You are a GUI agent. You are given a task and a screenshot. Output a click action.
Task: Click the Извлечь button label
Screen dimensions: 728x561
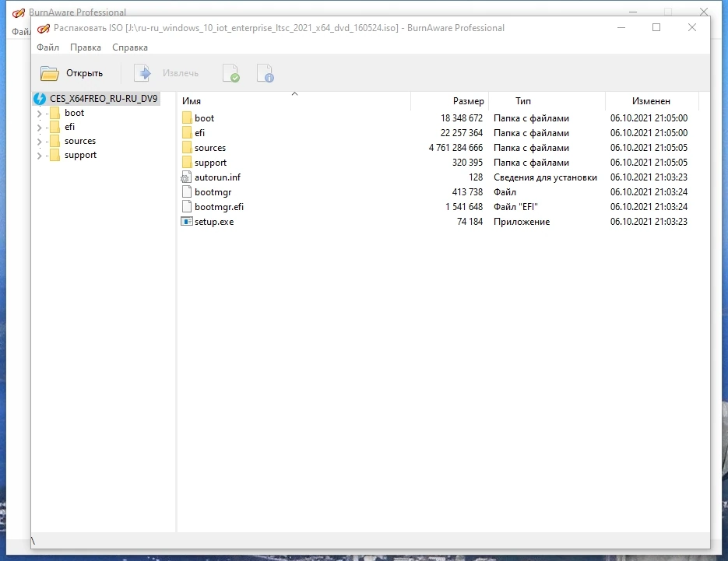pyautogui.click(x=181, y=73)
